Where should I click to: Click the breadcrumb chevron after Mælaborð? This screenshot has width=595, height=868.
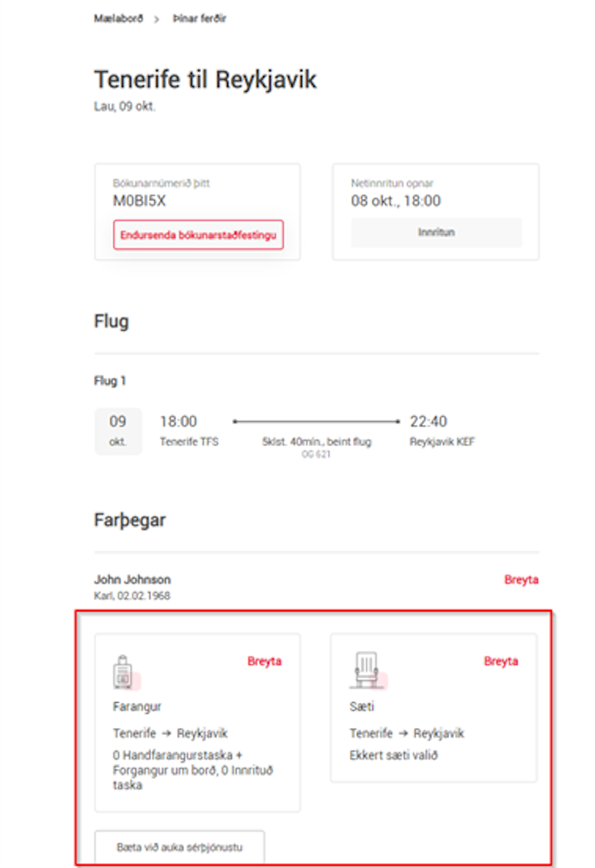pyautogui.click(x=157, y=19)
